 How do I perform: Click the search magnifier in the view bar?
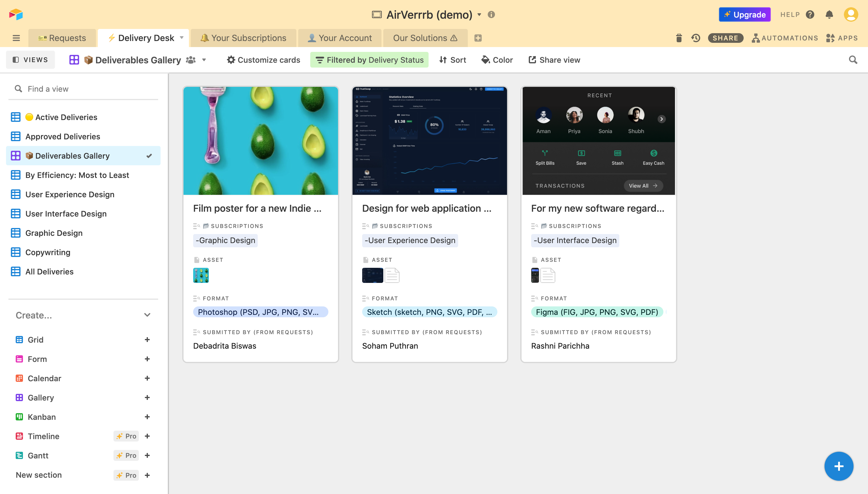[853, 60]
